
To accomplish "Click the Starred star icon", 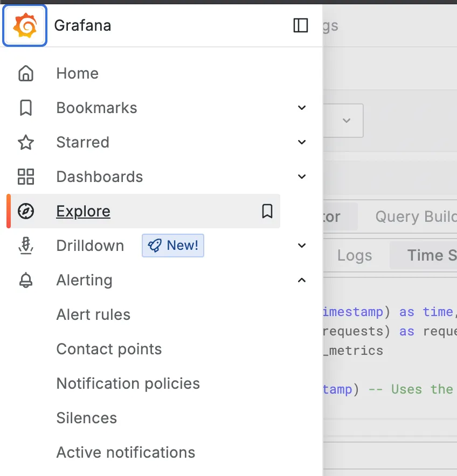I will [26, 142].
